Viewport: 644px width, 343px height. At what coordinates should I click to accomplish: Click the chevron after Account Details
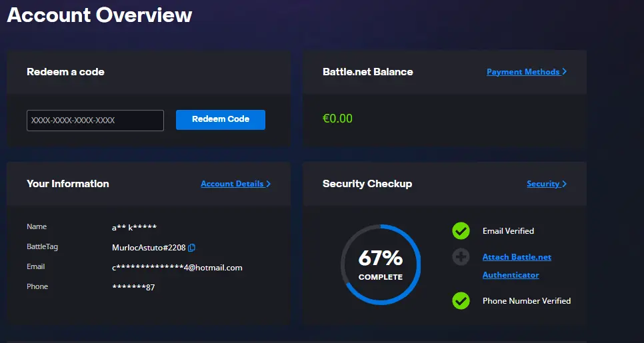[268, 184]
